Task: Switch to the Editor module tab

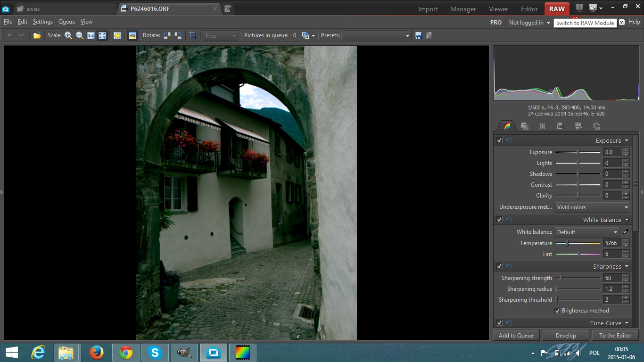Action: point(529,9)
